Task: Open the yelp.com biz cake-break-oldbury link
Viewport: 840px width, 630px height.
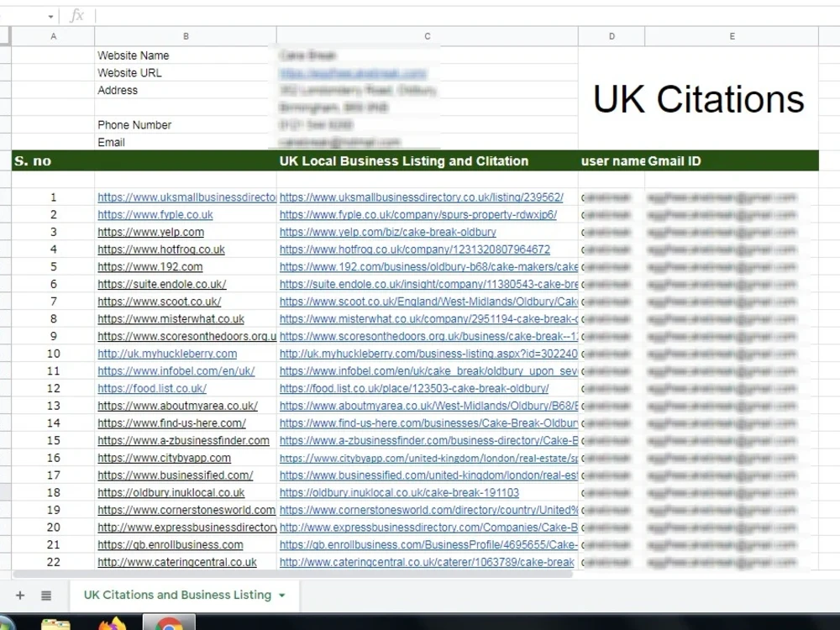Action: click(388, 232)
